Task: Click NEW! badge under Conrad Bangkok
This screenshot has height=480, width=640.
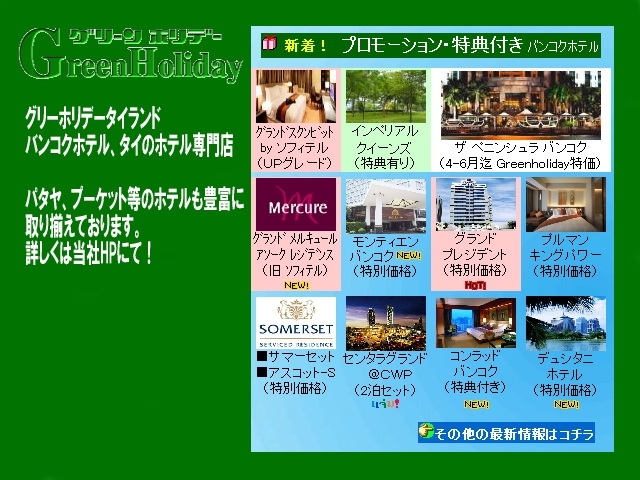Action: [x=476, y=404]
